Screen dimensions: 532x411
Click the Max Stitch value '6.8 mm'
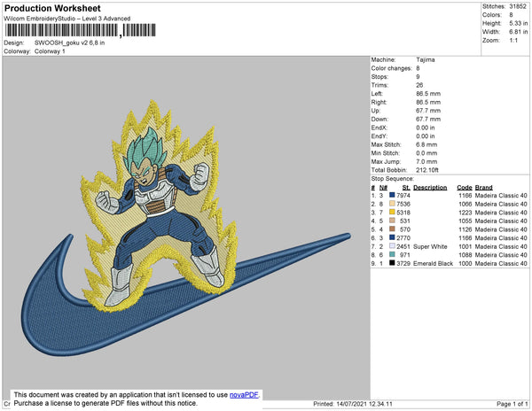pyautogui.click(x=426, y=144)
